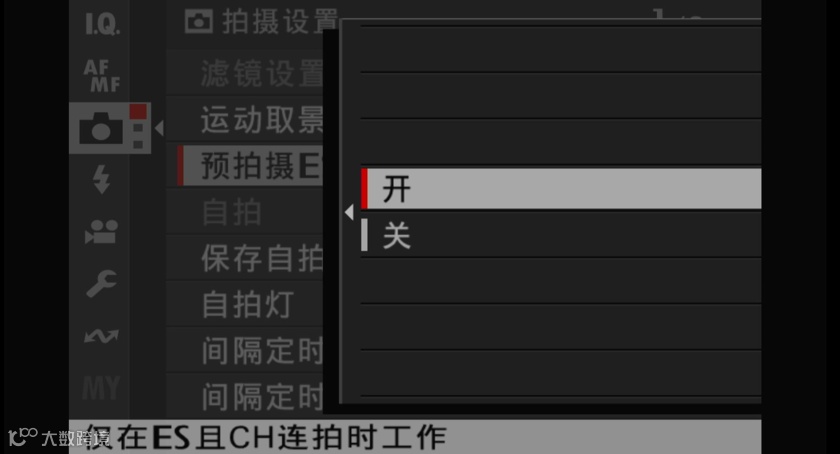Screen dimensions: 840x454
Task: Click the arrow next to camera tab
Action: pyautogui.click(x=159, y=129)
